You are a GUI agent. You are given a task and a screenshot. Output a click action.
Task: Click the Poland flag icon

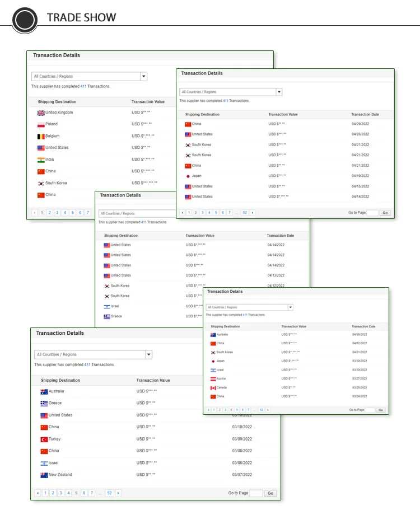click(x=41, y=124)
